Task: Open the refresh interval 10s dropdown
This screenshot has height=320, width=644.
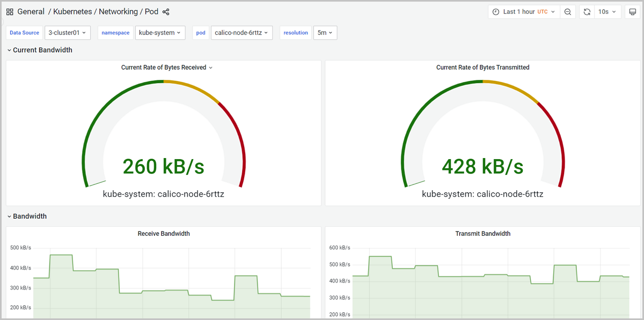Action: click(608, 12)
